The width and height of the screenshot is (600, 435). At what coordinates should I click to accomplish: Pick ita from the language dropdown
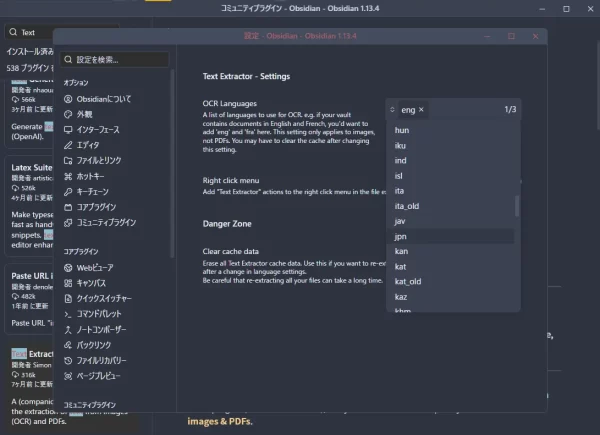click(x=450, y=191)
